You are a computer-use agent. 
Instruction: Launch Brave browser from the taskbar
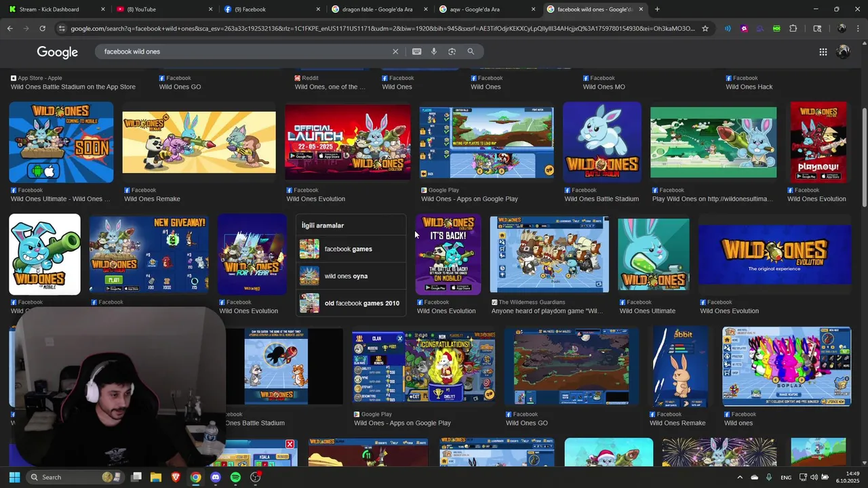click(176, 477)
